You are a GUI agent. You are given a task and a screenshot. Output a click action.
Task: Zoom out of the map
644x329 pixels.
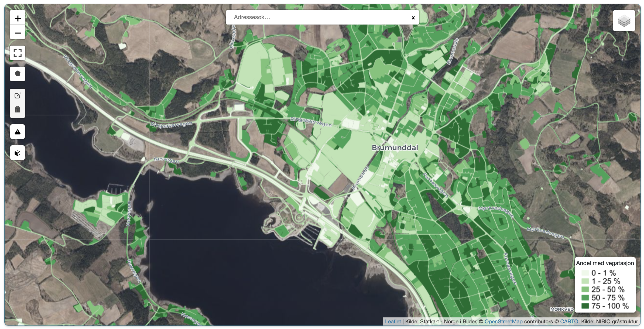click(x=18, y=33)
